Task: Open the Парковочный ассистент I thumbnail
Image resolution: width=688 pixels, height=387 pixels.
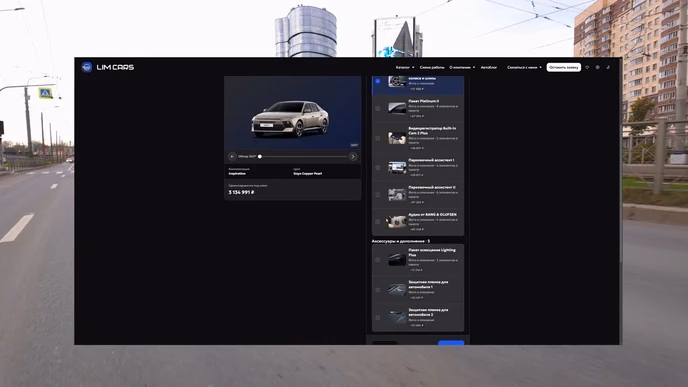Action: (397, 168)
